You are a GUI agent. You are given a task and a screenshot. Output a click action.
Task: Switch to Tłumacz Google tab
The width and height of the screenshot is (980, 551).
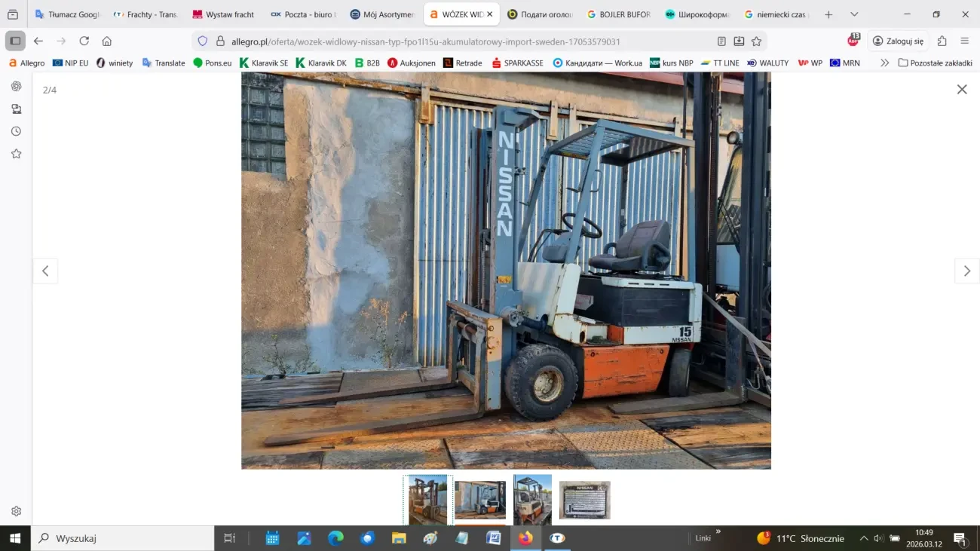[67, 14]
